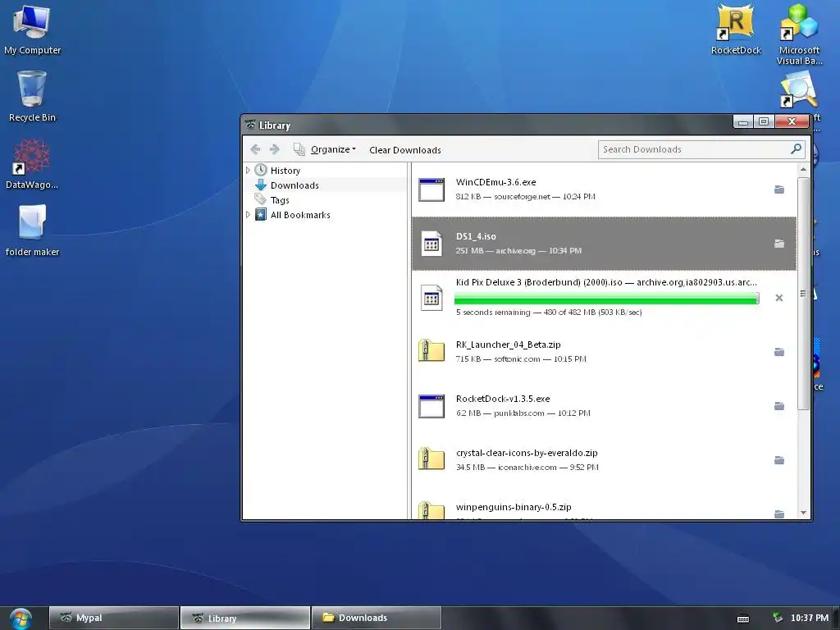This screenshot has width=840, height=630.
Task: Select the DataWago... desktop shortcut
Action: point(32,164)
